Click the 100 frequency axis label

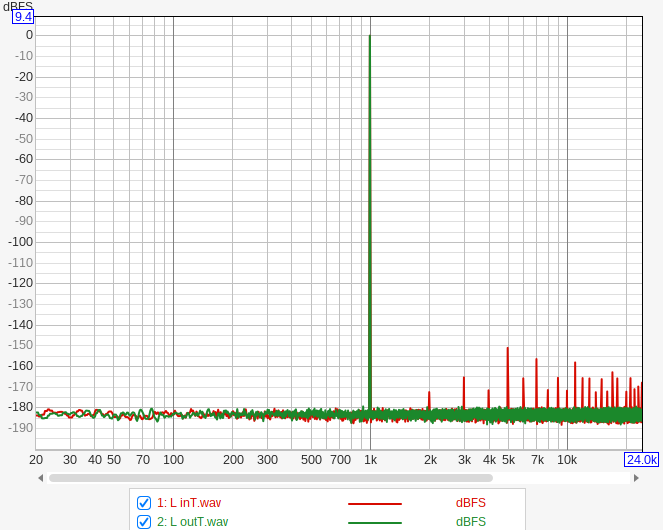pos(173,460)
